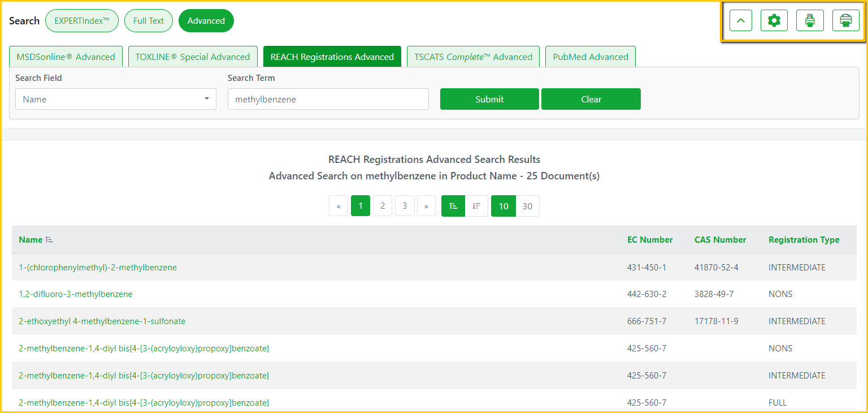Jump to results page 3
Image resolution: width=868 pixels, height=413 pixels.
pyautogui.click(x=405, y=206)
